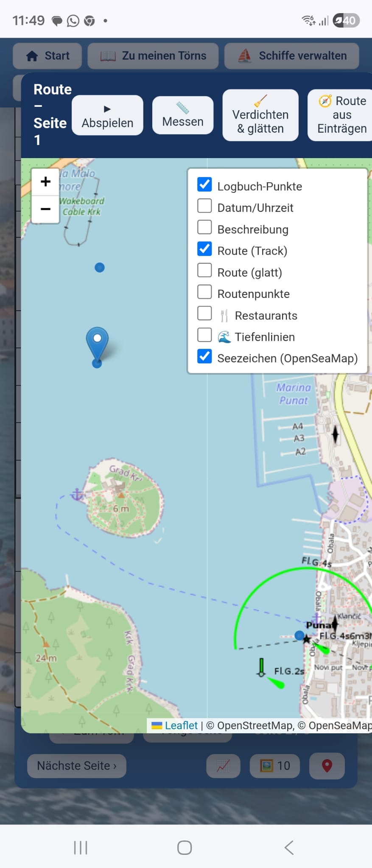Open the chart graph button
372x868 pixels.
point(224,766)
